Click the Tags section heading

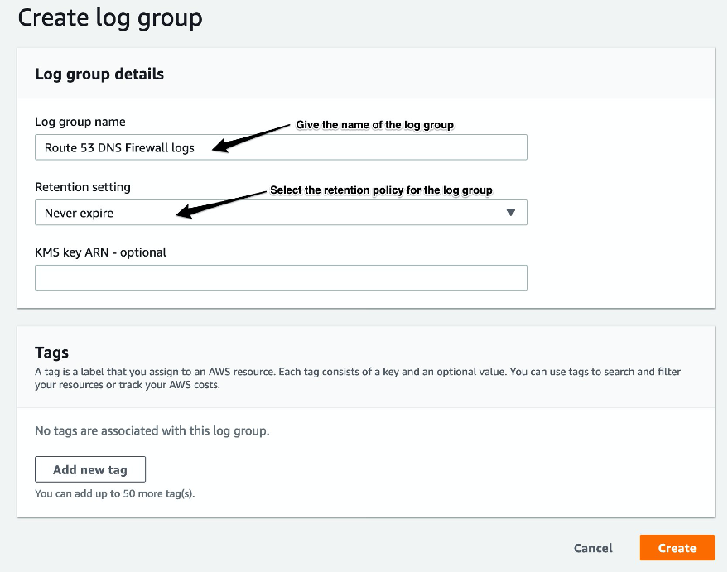pos(51,353)
